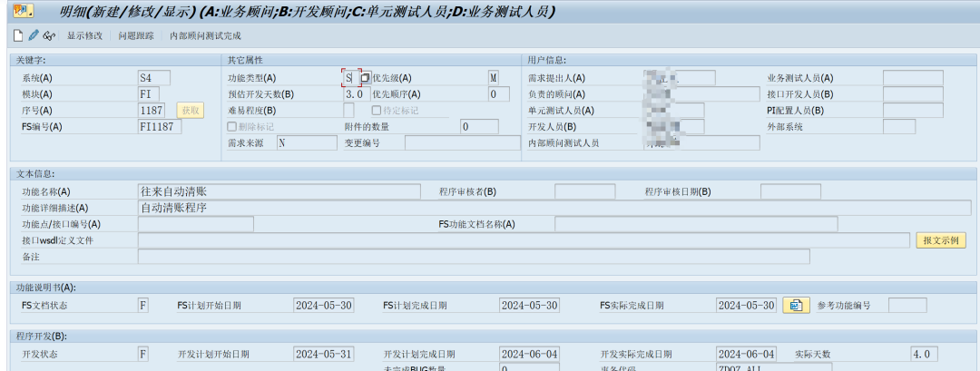Click the 报文示例 button
The height and width of the screenshot is (371, 980).
941,240
